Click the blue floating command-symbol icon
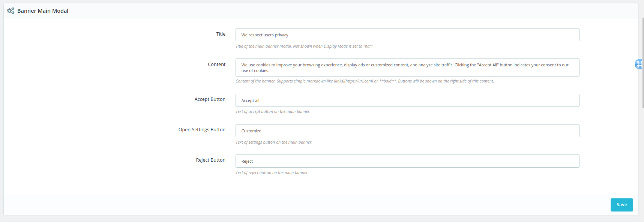 639,64
